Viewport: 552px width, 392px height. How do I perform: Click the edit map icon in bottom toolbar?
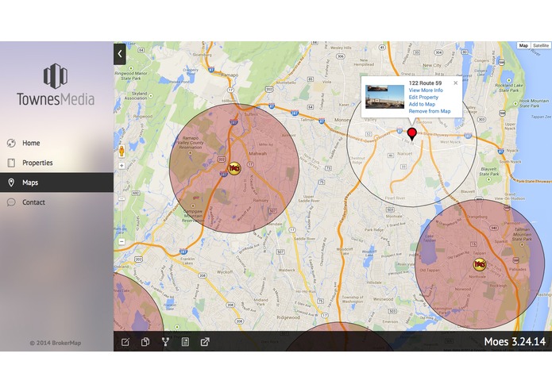tap(125, 342)
